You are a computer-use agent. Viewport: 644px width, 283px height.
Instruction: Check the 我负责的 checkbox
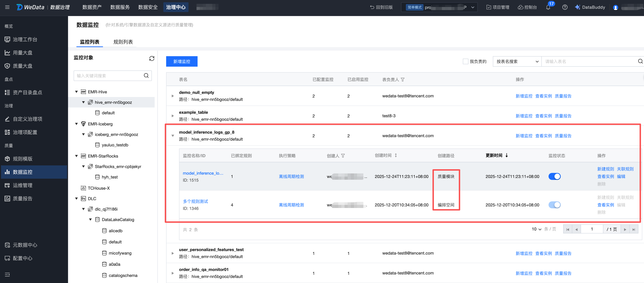pyautogui.click(x=465, y=61)
